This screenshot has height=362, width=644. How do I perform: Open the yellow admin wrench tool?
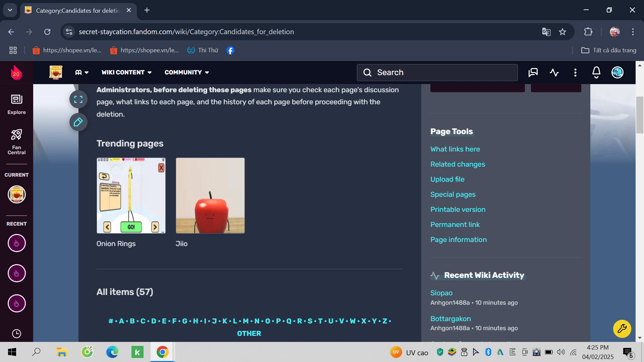[622, 329]
